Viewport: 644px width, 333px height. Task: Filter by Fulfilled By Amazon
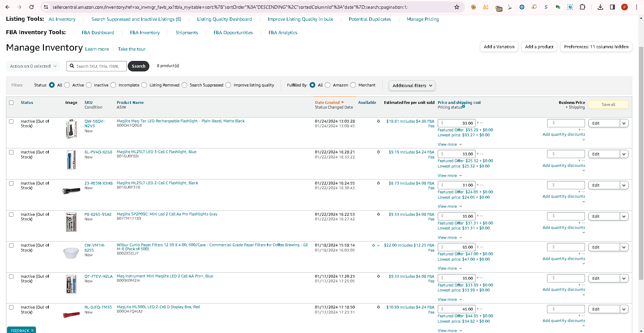(x=328, y=85)
